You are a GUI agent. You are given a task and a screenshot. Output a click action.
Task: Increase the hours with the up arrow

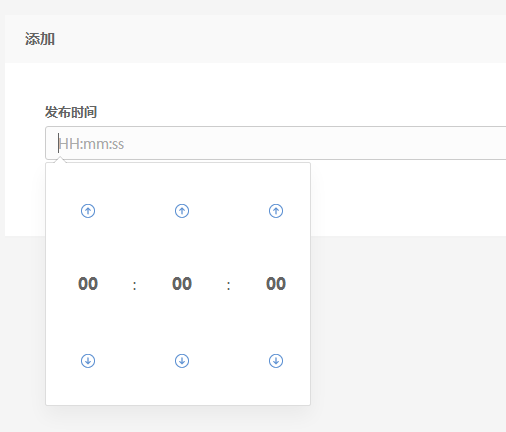[x=88, y=211]
